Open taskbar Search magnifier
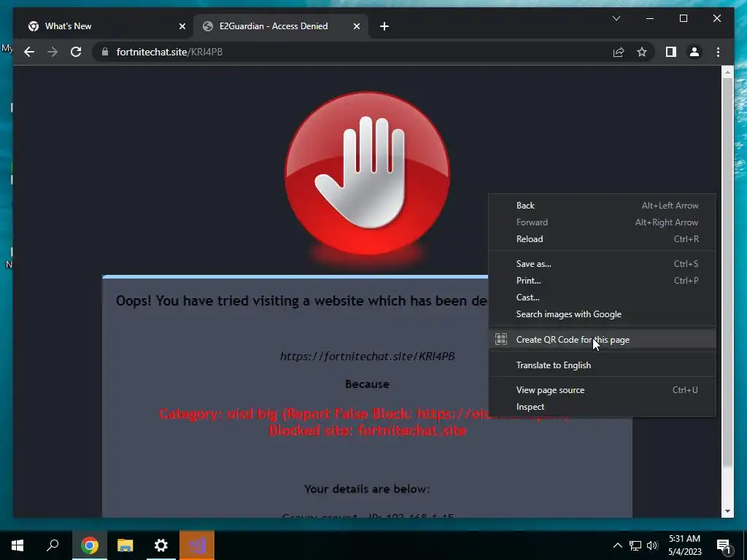747x560 pixels. pyautogui.click(x=53, y=545)
